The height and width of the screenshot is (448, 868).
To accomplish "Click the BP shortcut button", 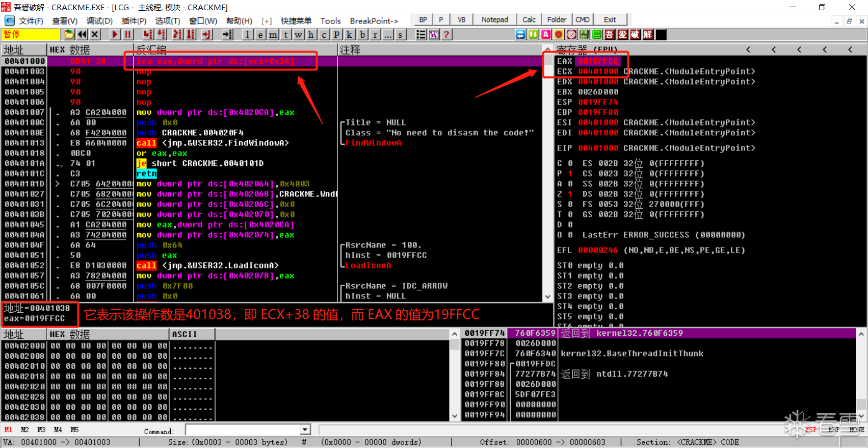I will [x=423, y=20].
